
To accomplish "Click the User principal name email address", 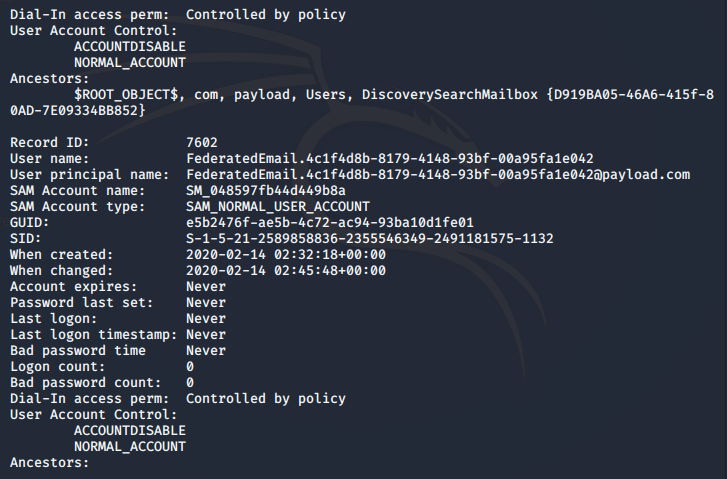I will (438, 174).
